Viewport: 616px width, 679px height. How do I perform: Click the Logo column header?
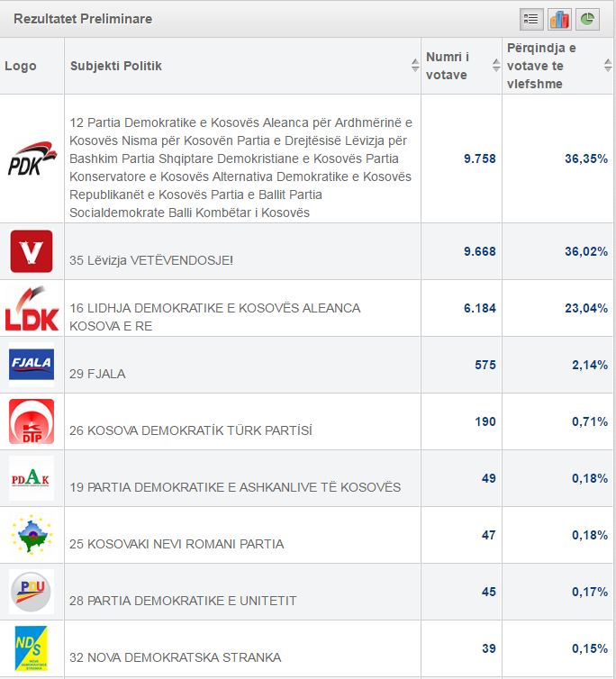pyautogui.click(x=21, y=66)
